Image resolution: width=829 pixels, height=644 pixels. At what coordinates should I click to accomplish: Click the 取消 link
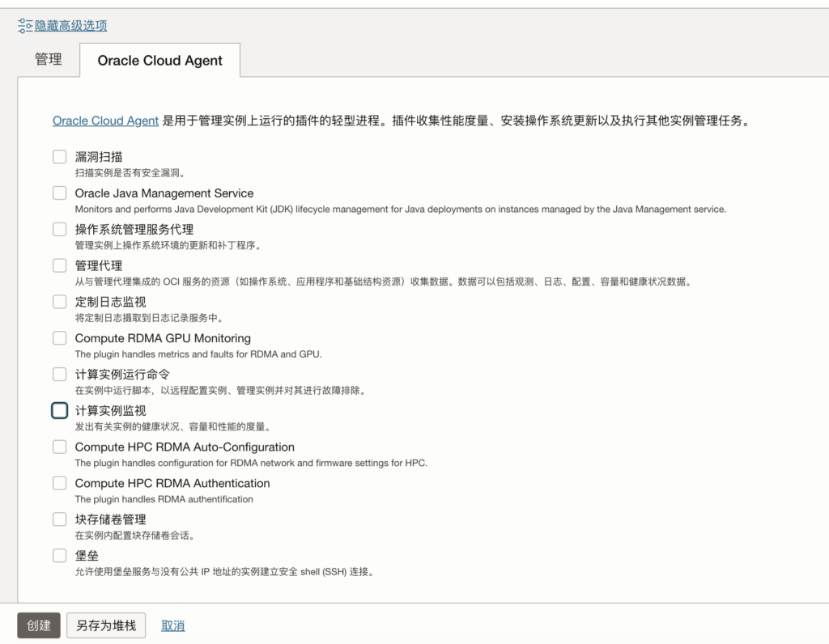(x=173, y=626)
